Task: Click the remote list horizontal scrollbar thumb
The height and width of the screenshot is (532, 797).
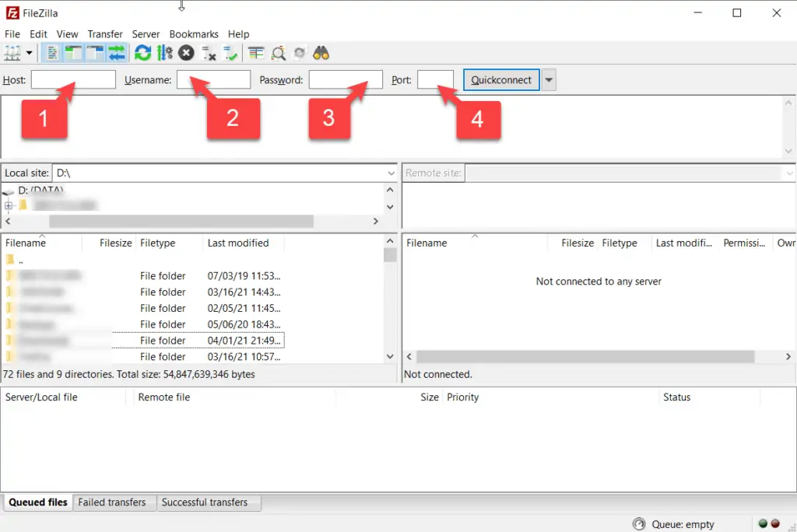Action: [x=585, y=357]
